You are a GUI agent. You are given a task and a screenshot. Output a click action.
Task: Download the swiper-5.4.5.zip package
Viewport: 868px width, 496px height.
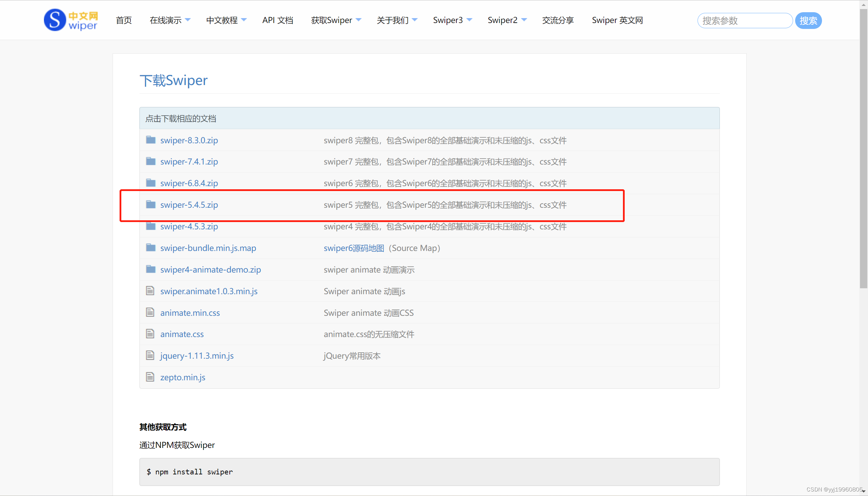[x=189, y=205]
